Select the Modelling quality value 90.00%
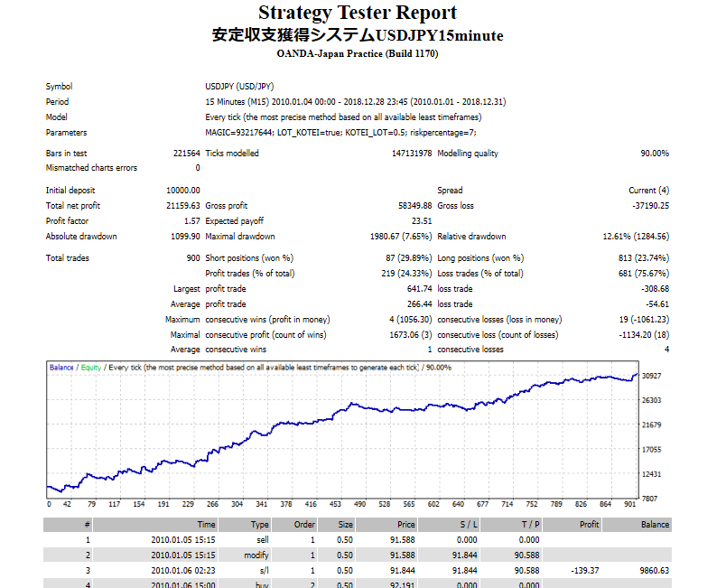This screenshot has width=726, height=588. (655, 154)
